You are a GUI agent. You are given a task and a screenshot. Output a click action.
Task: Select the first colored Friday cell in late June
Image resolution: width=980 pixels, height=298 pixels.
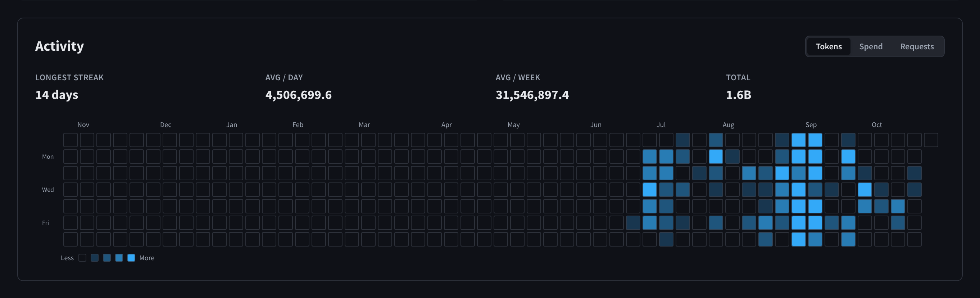[x=633, y=223]
